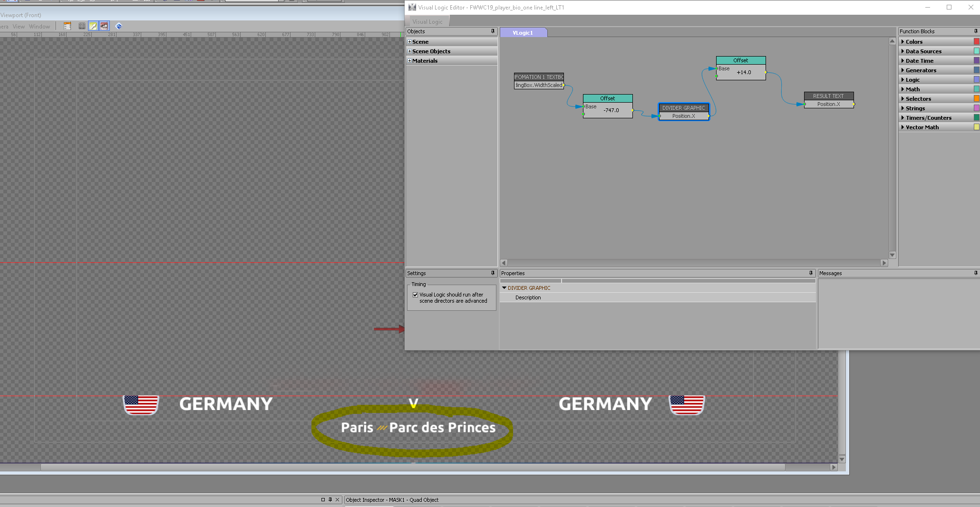The height and width of the screenshot is (507, 980).
Task: Expand the Timers/Counters function blocks
Action: tap(902, 118)
